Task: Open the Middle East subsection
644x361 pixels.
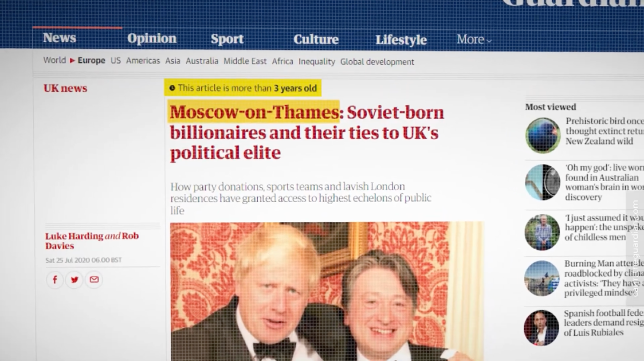Action: 245,61
